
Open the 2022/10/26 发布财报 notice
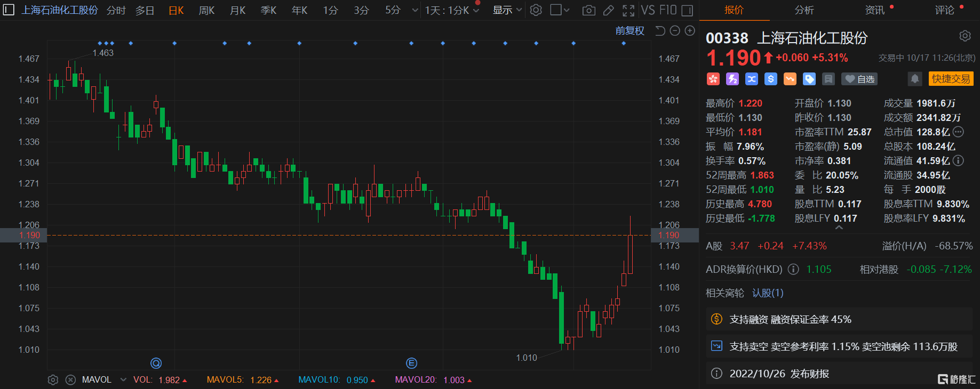click(839, 374)
